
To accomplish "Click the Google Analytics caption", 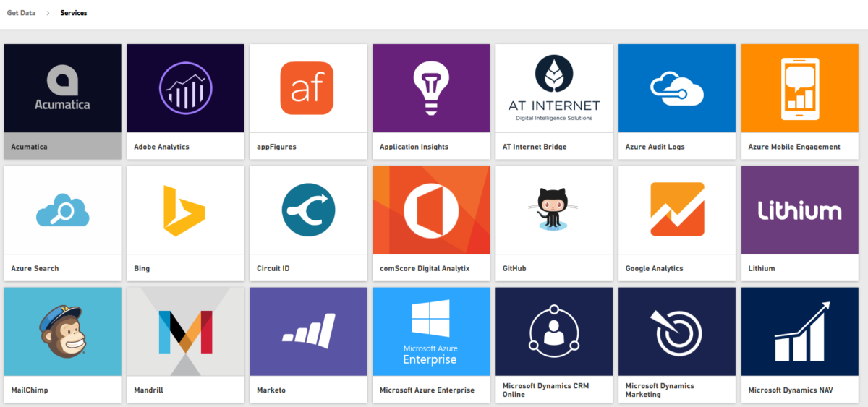I will click(655, 268).
